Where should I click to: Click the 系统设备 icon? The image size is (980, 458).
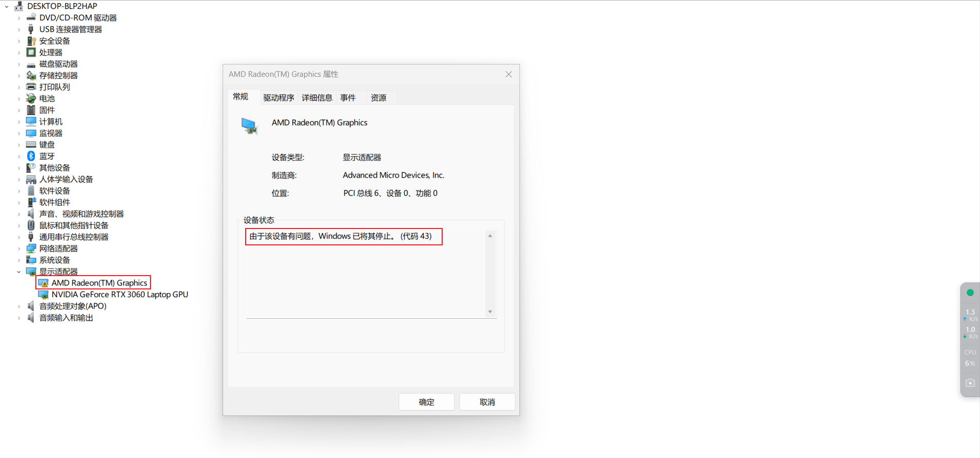click(31, 260)
